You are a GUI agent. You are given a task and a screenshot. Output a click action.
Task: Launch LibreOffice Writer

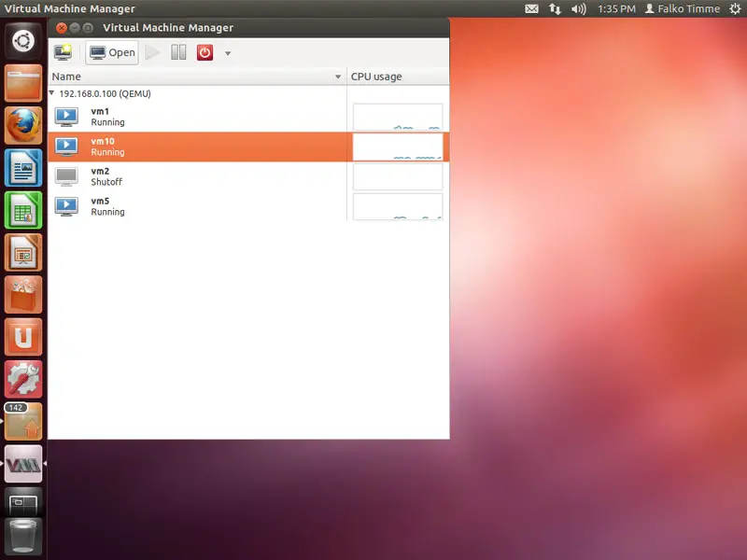point(23,168)
